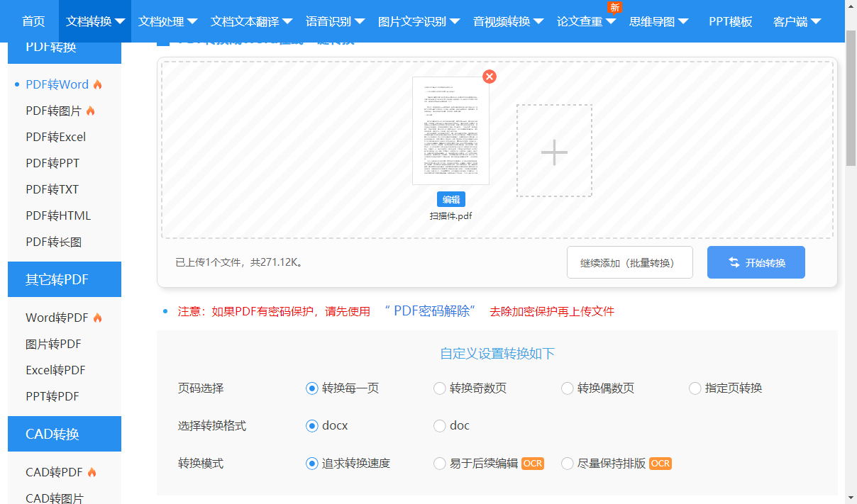Go to 首页 in top navigation

tap(33, 21)
